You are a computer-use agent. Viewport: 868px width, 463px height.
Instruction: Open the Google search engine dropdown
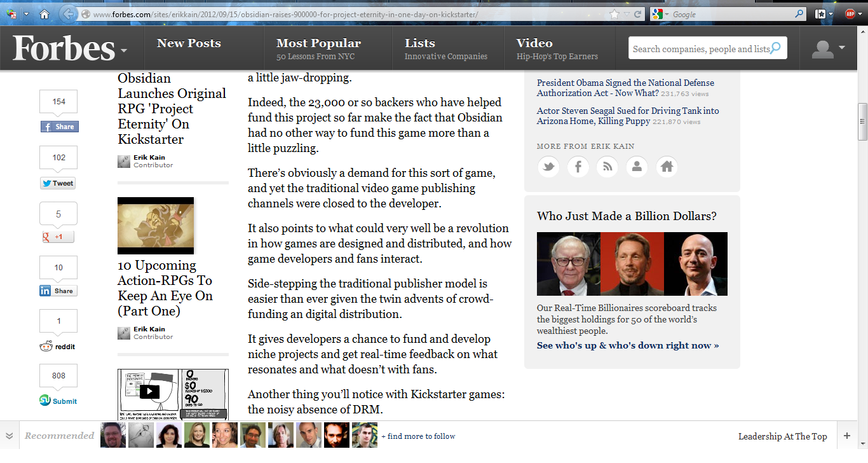click(x=660, y=14)
